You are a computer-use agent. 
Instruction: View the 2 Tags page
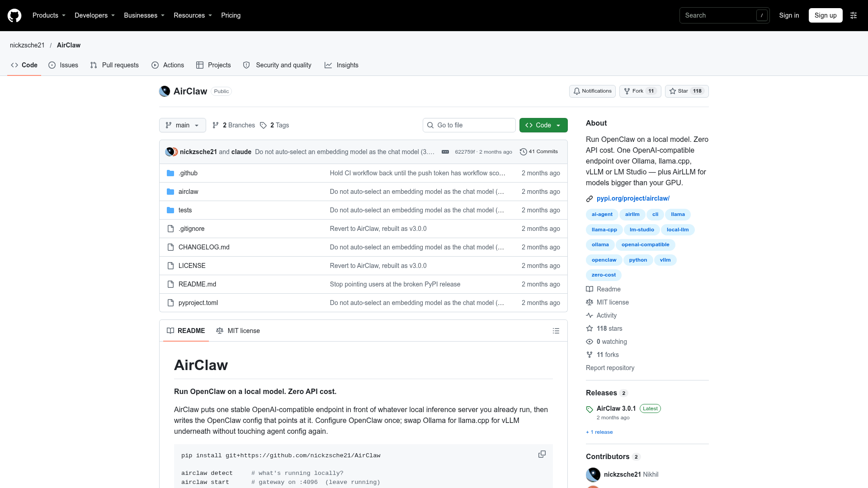(x=275, y=125)
